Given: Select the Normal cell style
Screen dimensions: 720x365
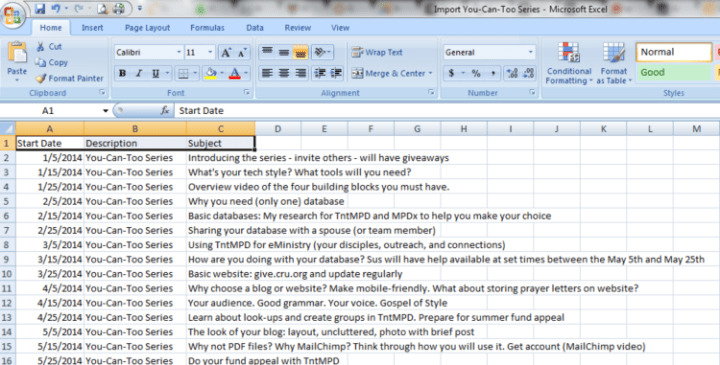Looking at the screenshot, I should [674, 52].
